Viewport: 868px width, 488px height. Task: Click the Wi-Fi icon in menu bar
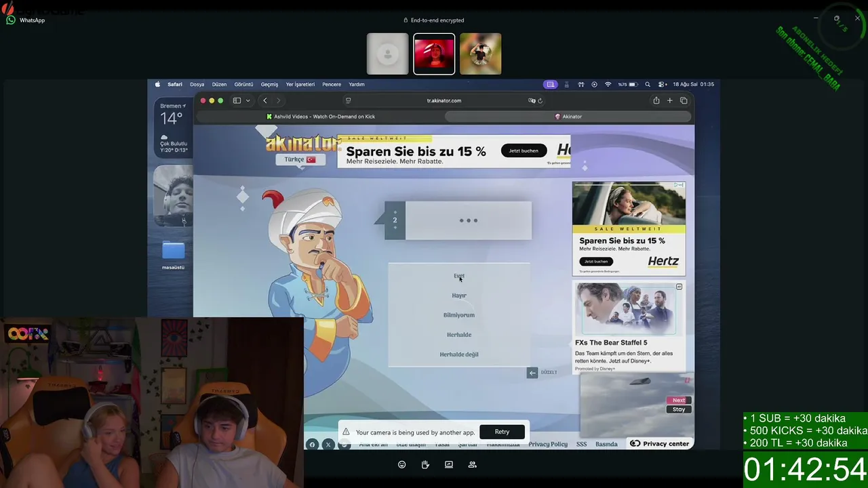click(608, 85)
